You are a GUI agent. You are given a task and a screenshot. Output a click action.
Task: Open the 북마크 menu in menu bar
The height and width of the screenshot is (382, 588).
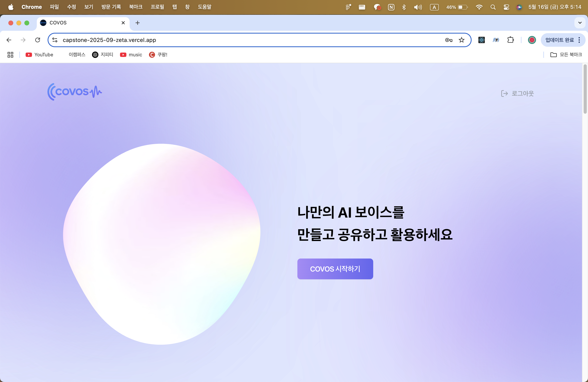pyautogui.click(x=136, y=7)
